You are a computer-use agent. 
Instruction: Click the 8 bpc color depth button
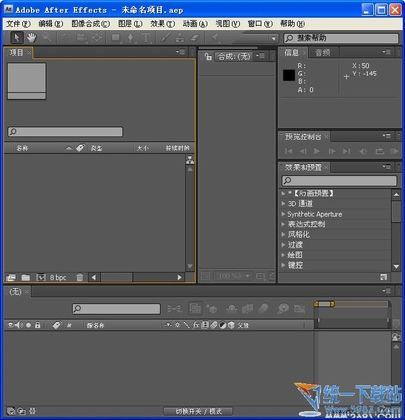click(x=58, y=277)
